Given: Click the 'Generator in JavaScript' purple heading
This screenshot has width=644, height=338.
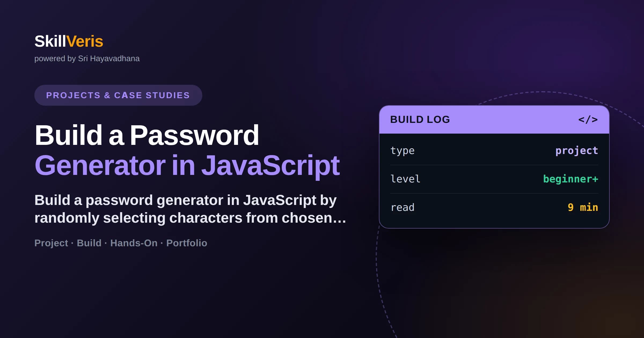Looking at the screenshot, I should (187, 166).
